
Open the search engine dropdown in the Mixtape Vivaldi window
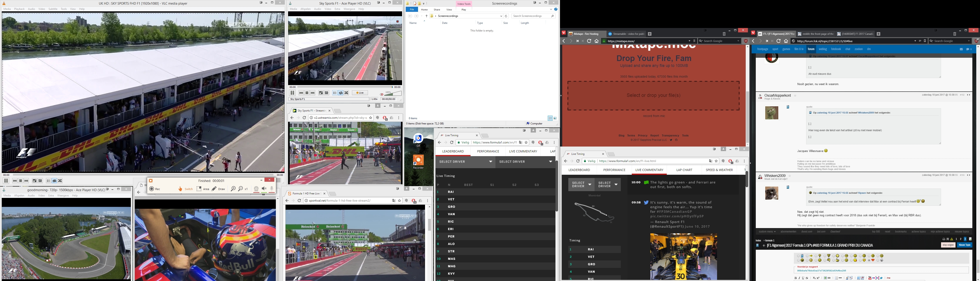click(738, 41)
